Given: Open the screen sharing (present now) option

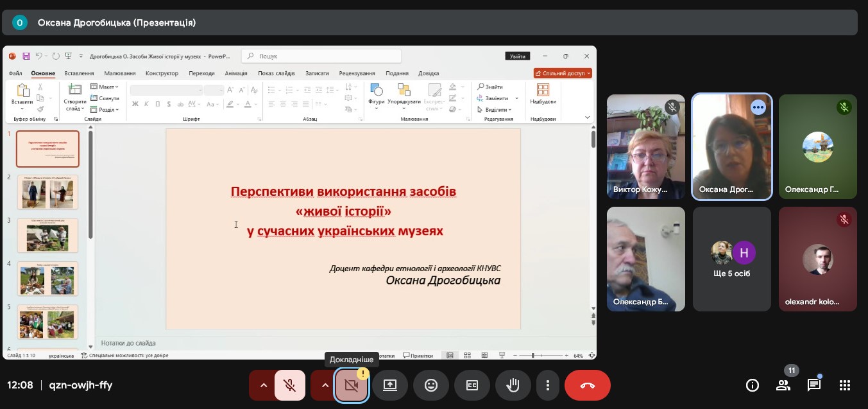Looking at the screenshot, I should (x=390, y=385).
